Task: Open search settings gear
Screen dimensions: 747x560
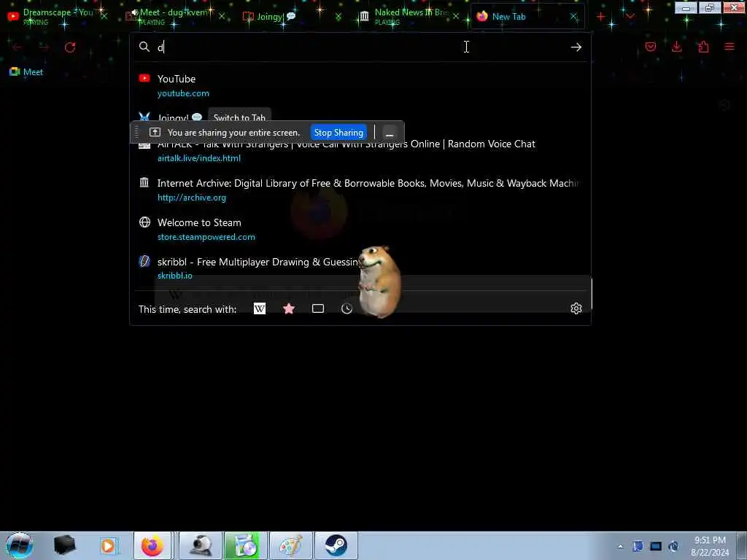Action: [x=576, y=308]
